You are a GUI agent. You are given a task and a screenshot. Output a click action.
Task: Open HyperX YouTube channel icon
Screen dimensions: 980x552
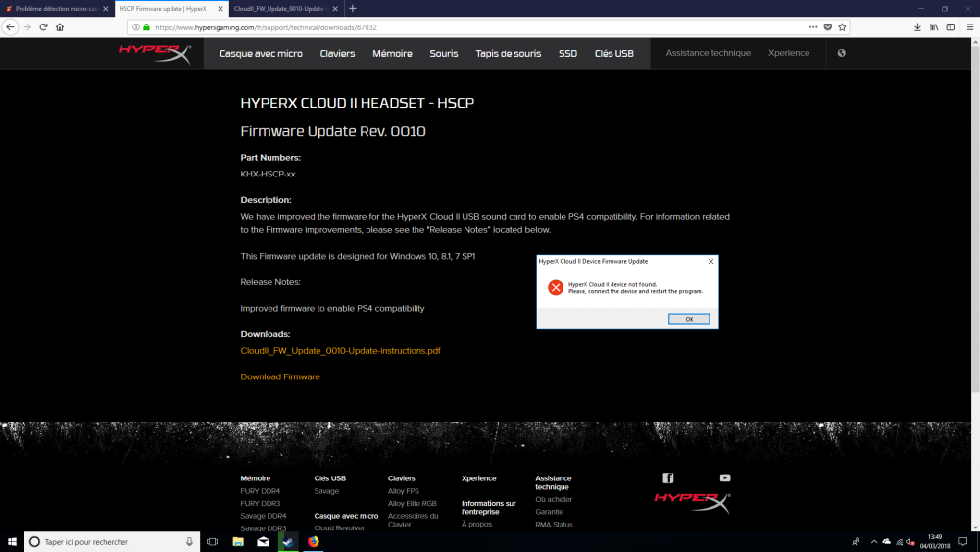tap(725, 478)
